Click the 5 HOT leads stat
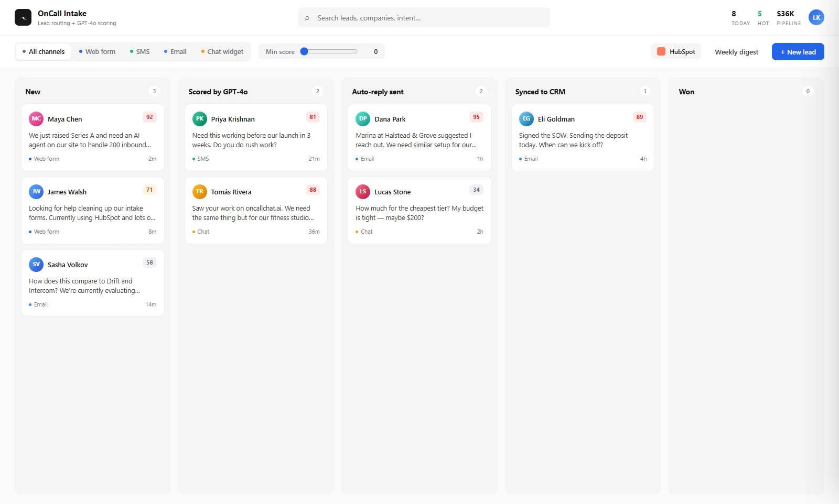Viewport: 839px width, 504px height. [x=763, y=18]
